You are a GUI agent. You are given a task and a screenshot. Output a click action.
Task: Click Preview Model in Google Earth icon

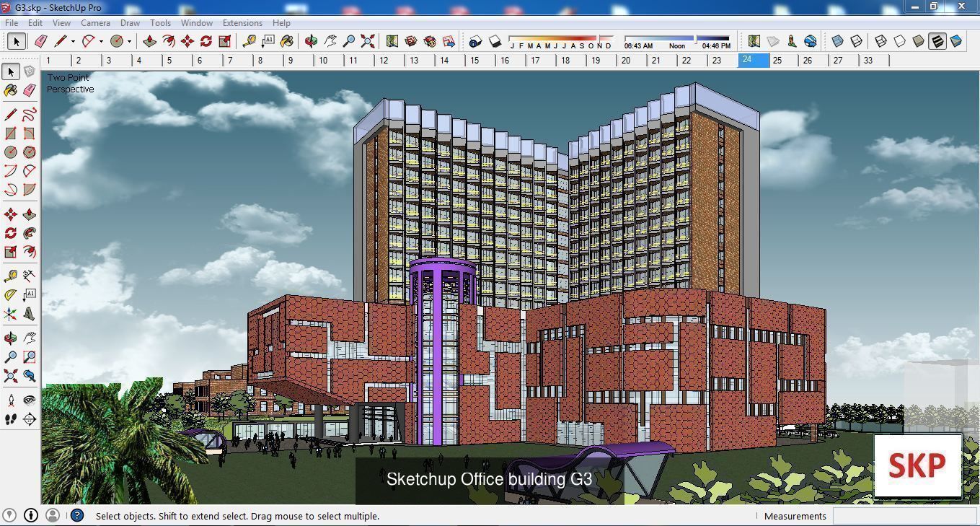[x=811, y=41]
